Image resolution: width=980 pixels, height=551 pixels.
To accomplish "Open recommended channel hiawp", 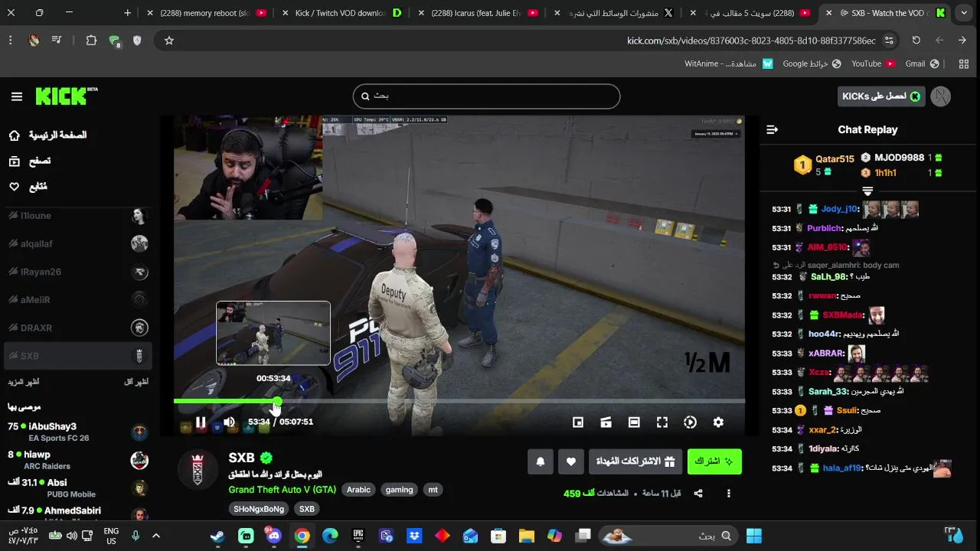I will [77, 460].
